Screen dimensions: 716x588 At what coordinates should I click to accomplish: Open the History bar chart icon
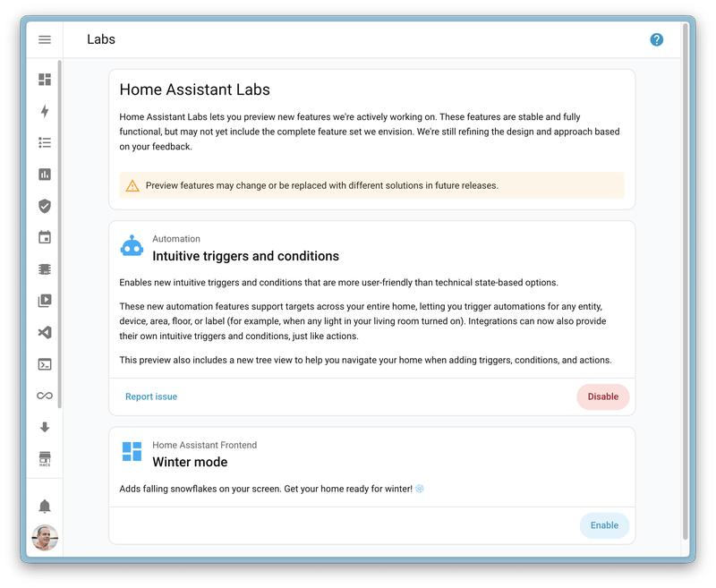point(45,175)
